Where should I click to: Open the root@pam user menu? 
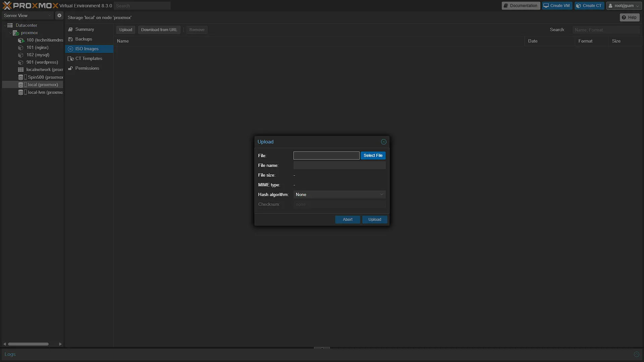624,6
